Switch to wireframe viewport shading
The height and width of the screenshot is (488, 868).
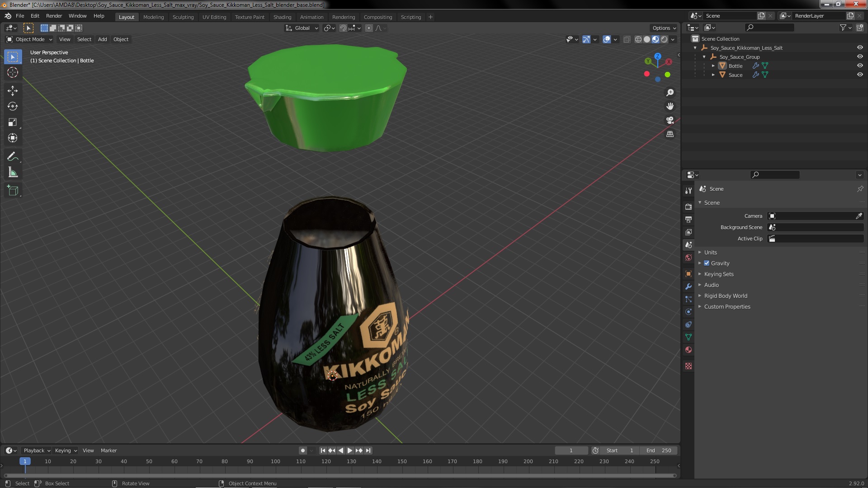point(638,40)
